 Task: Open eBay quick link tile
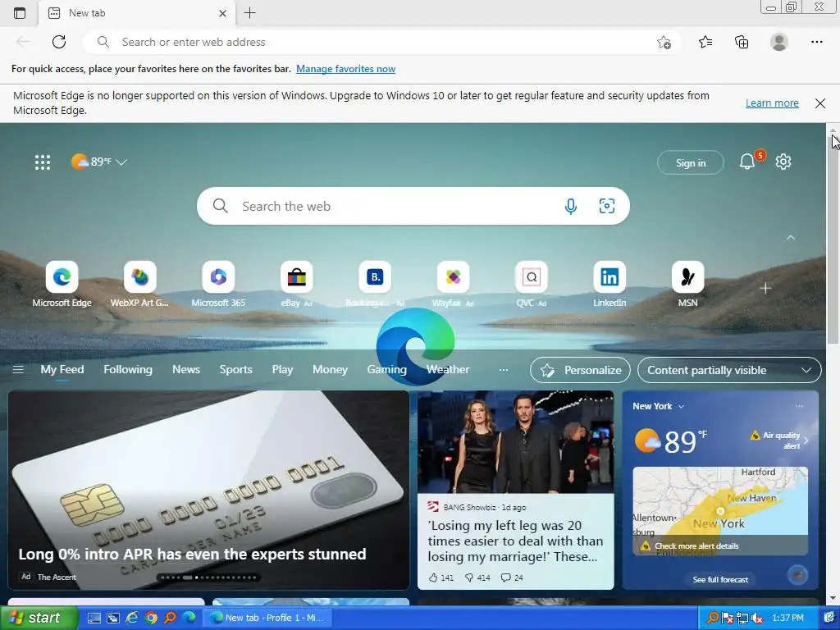pyautogui.click(x=296, y=285)
